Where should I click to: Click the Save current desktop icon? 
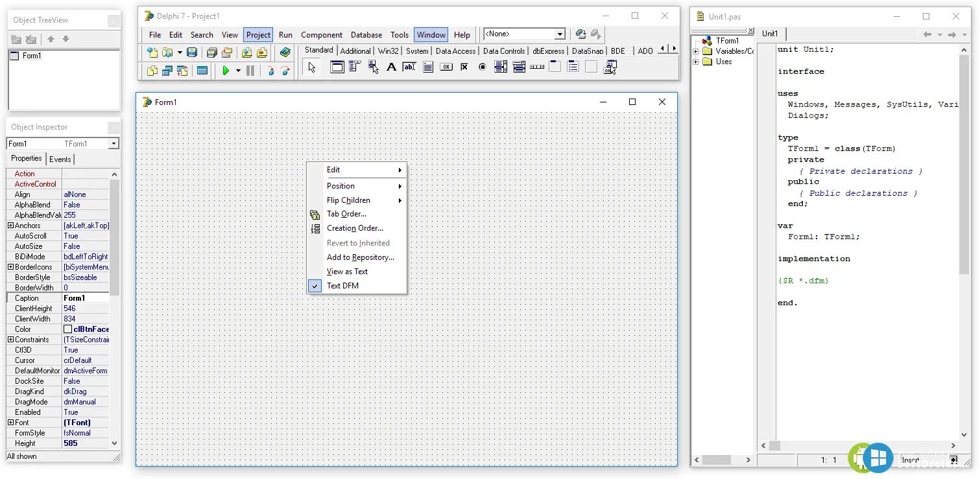point(580,34)
